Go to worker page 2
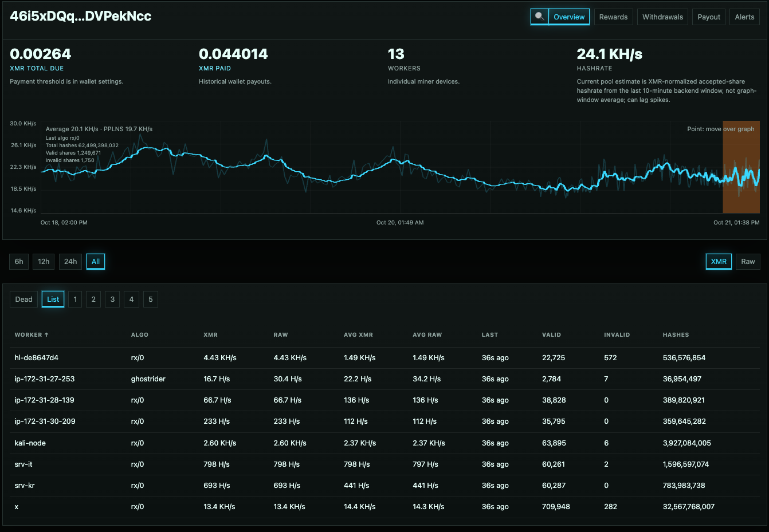769x532 pixels. point(93,300)
